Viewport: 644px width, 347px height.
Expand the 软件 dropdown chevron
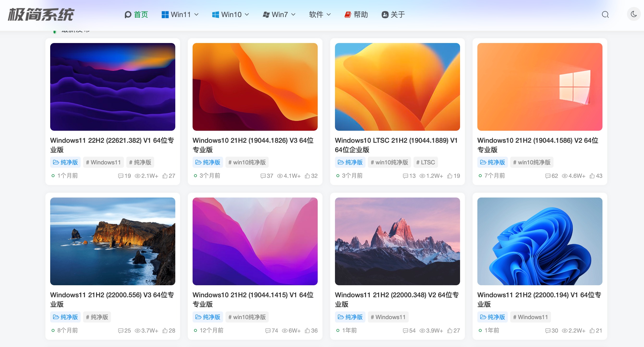(x=329, y=14)
